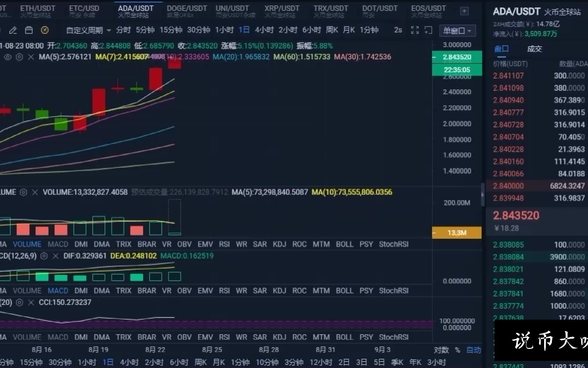
Task: Toggle MA lines visibility eye icon
Action: (7, 57)
